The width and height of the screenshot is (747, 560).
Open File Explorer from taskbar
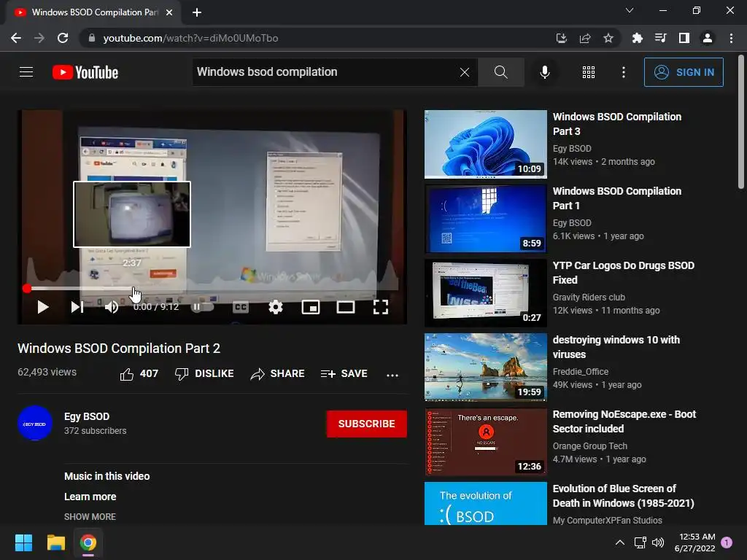[55, 542]
